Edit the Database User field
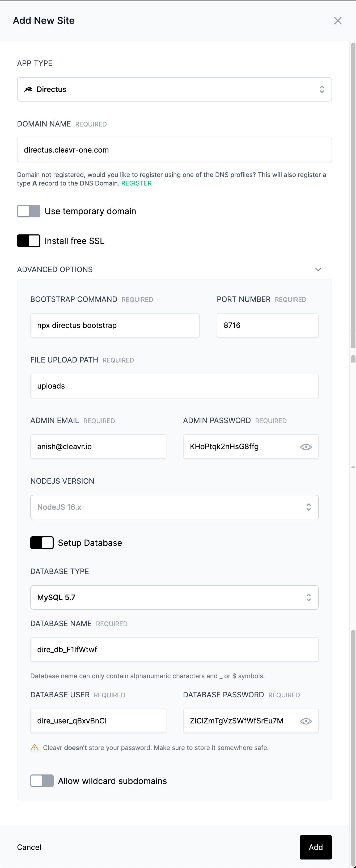356x868 pixels. [x=98, y=721]
